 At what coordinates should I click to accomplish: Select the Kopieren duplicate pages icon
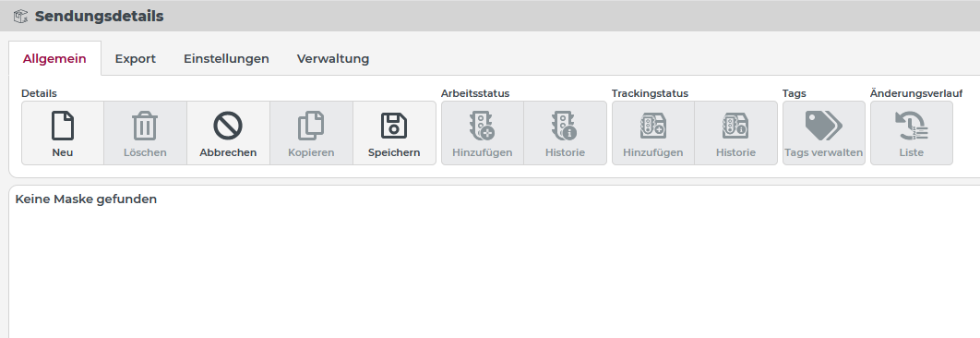(x=311, y=126)
